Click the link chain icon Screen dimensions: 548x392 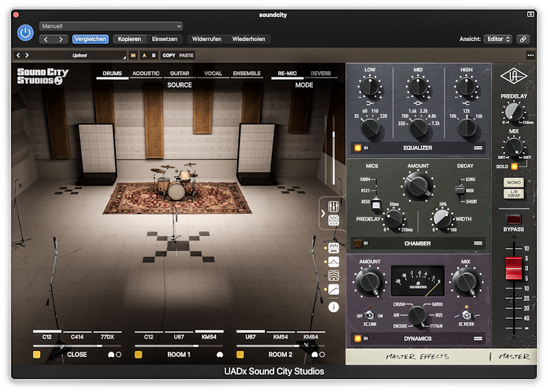coord(523,39)
